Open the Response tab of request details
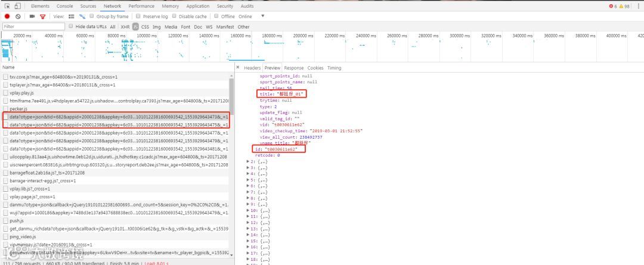This screenshot has height=265, width=644. tap(294, 68)
